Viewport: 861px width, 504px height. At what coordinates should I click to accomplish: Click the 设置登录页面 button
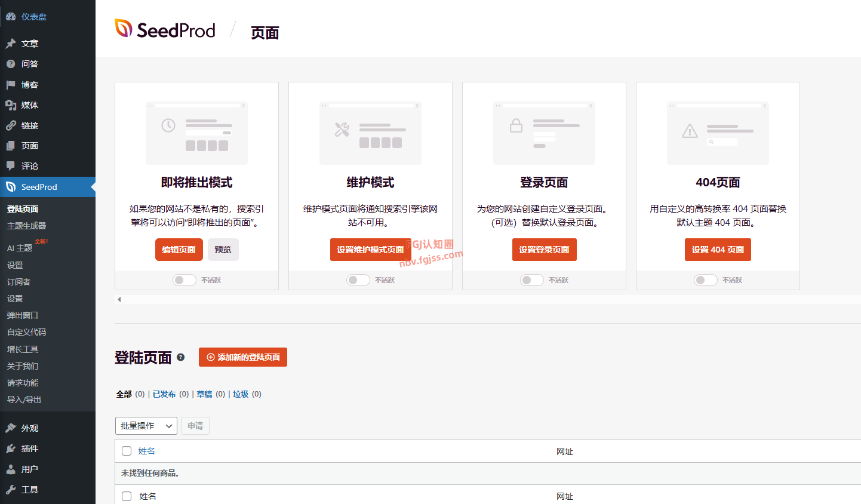pyautogui.click(x=544, y=250)
